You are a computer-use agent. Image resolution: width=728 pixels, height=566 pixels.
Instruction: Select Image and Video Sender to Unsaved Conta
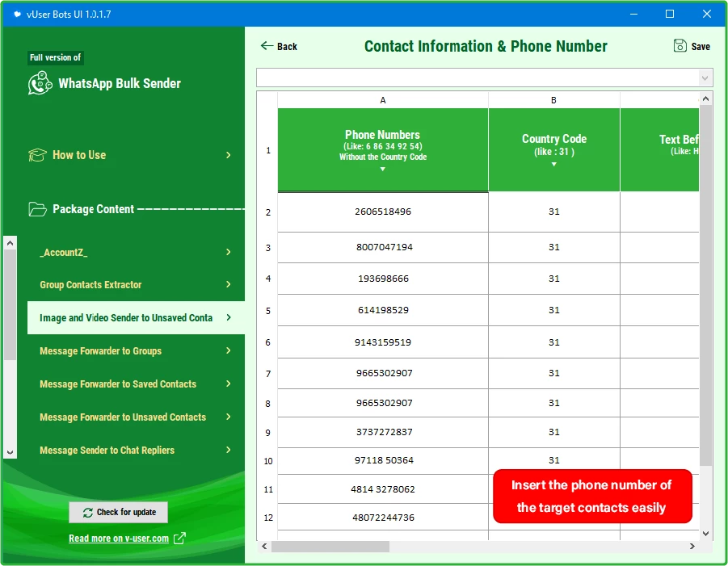coord(136,317)
